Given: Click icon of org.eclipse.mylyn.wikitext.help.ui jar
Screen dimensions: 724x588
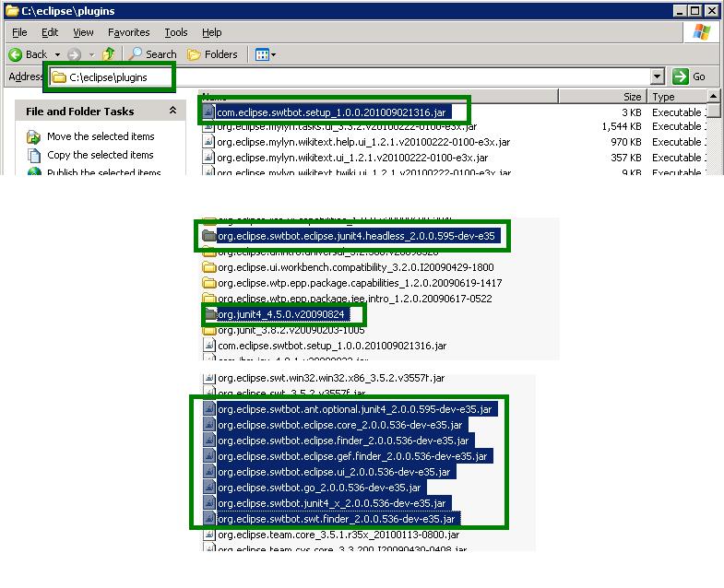Looking at the screenshot, I should [x=209, y=141].
